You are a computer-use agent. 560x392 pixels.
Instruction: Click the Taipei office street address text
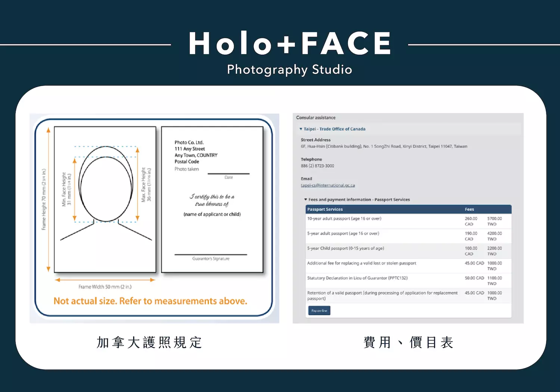384,146
